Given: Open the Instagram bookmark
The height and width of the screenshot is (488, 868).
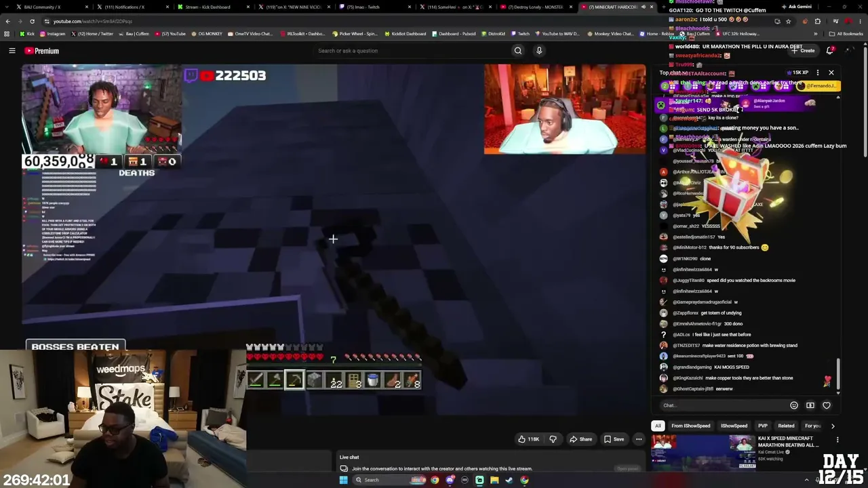Looking at the screenshot, I should click(x=53, y=34).
